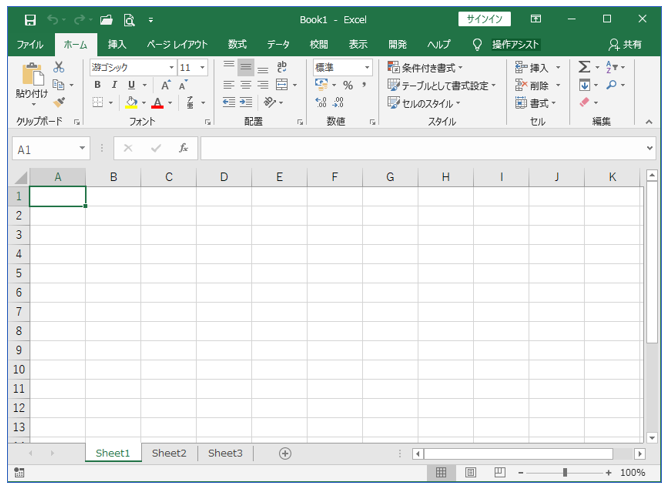The width and height of the screenshot is (670, 490).
Task: Open Customize Quick Access Toolbar arrow
Action: pyautogui.click(x=151, y=20)
